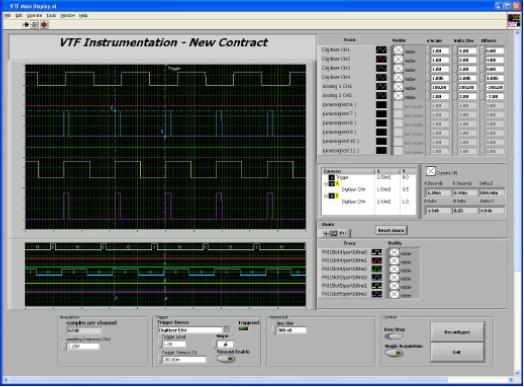Viewport: 524px width, 387px height.
Task: Click the red Abort Execution button
Action: coord(44,24)
